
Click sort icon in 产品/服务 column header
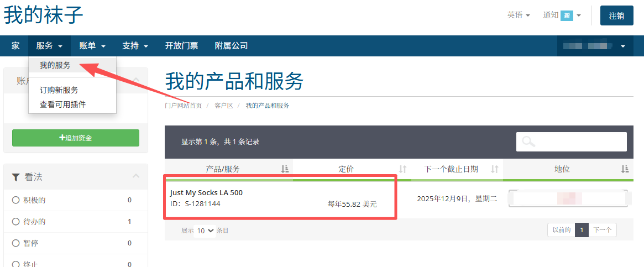(x=285, y=169)
